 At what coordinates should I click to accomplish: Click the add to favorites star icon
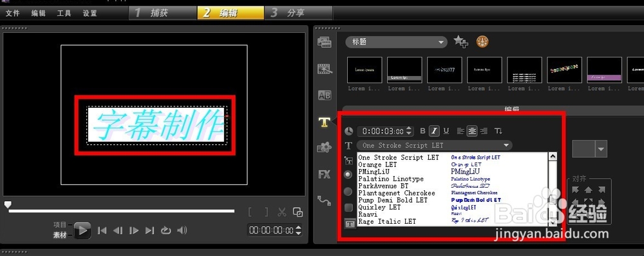(461, 41)
